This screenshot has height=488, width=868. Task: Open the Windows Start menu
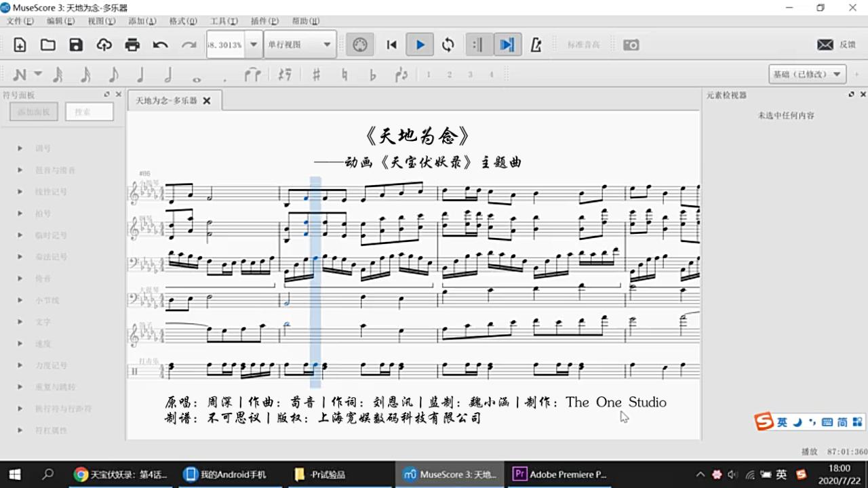point(14,474)
